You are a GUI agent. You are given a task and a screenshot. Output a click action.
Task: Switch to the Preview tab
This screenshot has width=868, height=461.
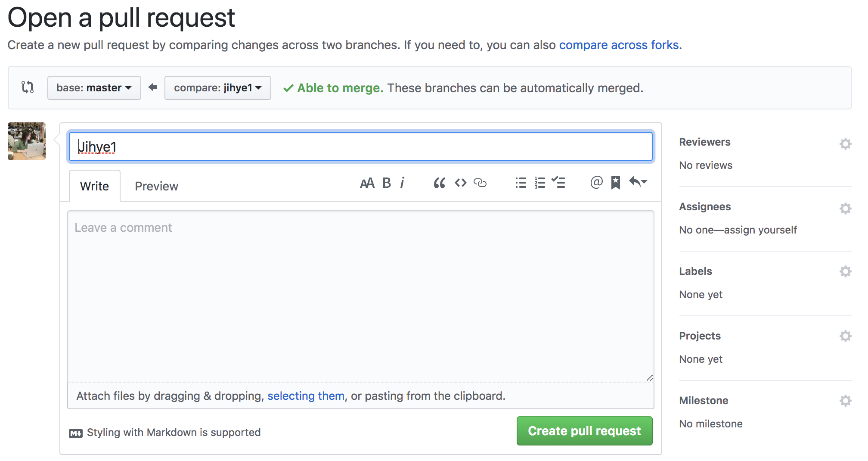pyautogui.click(x=156, y=186)
